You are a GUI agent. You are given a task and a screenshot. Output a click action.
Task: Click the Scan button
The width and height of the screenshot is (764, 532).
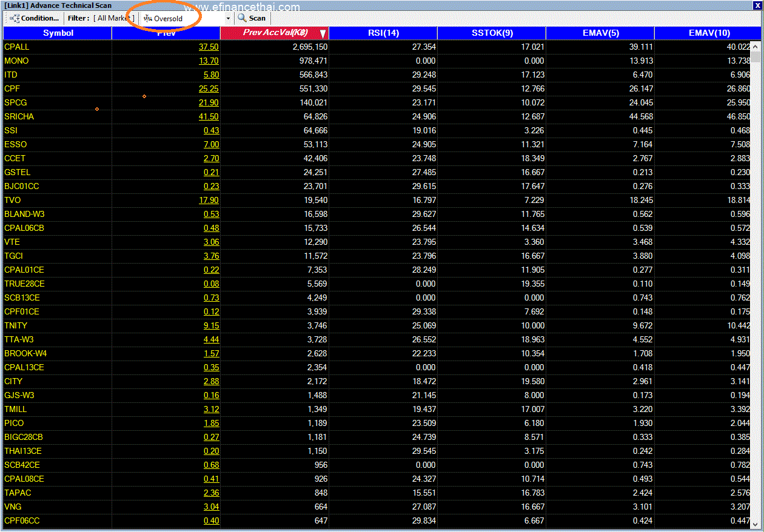(x=252, y=18)
